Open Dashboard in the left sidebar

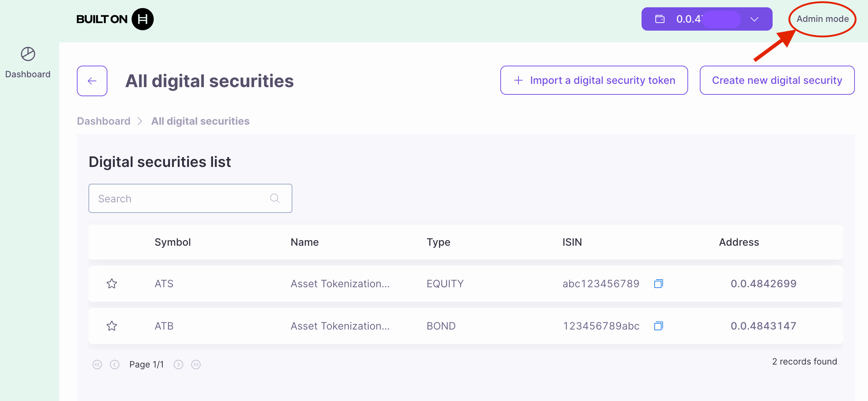[x=28, y=74]
